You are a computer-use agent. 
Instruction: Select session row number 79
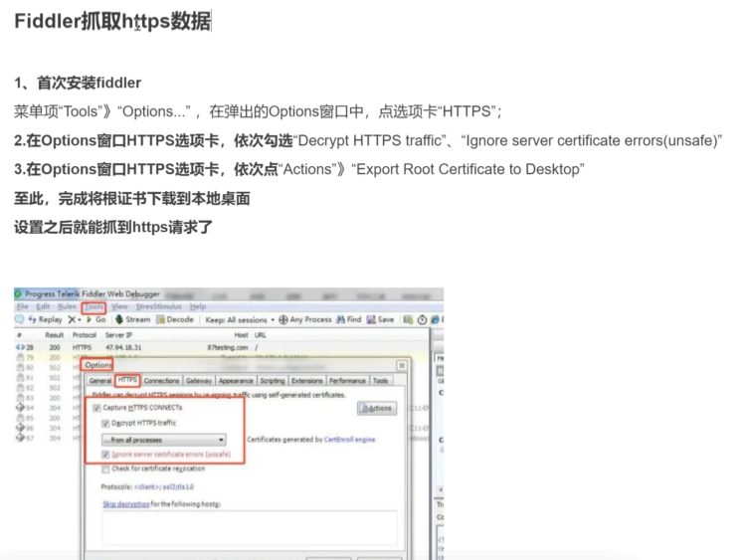[x=222, y=357]
